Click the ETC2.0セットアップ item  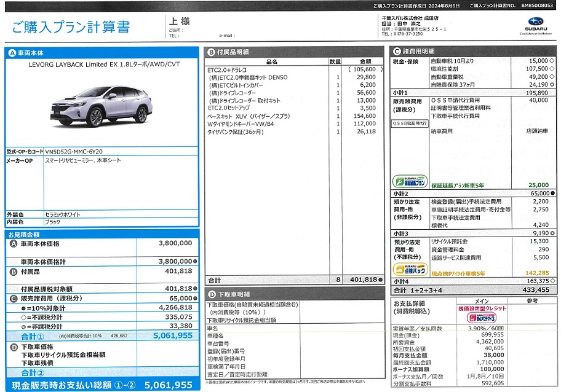pyautogui.click(x=229, y=108)
